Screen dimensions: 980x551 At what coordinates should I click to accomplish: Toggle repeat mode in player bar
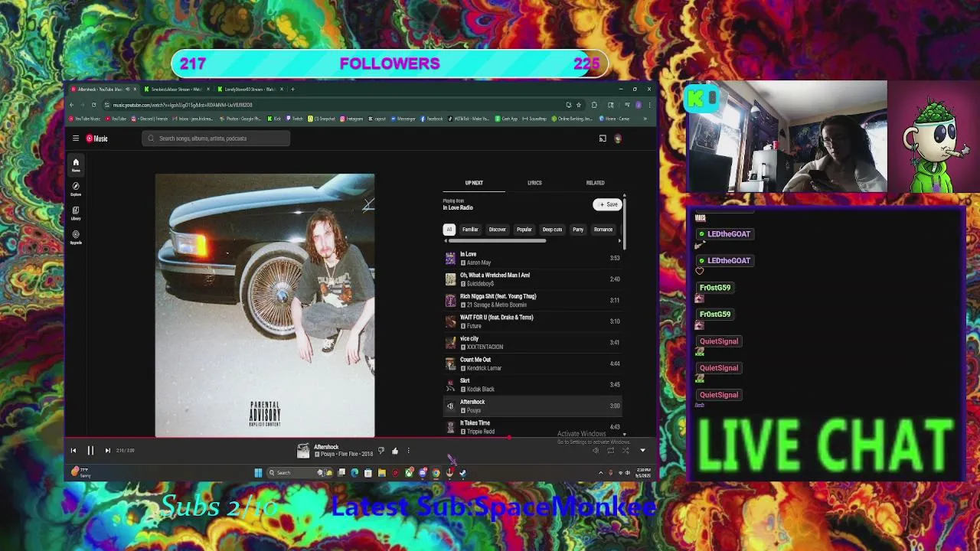pyautogui.click(x=610, y=451)
